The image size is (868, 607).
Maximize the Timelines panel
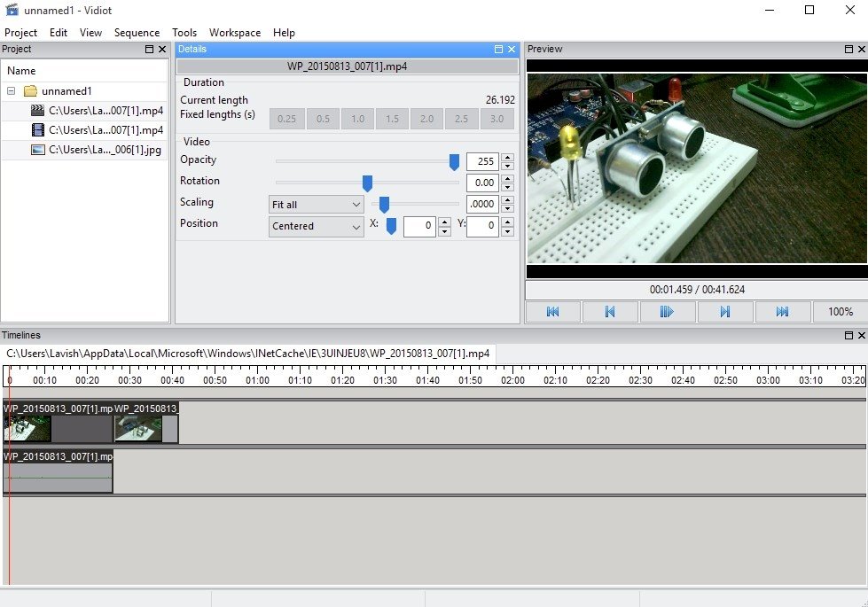pyautogui.click(x=848, y=335)
